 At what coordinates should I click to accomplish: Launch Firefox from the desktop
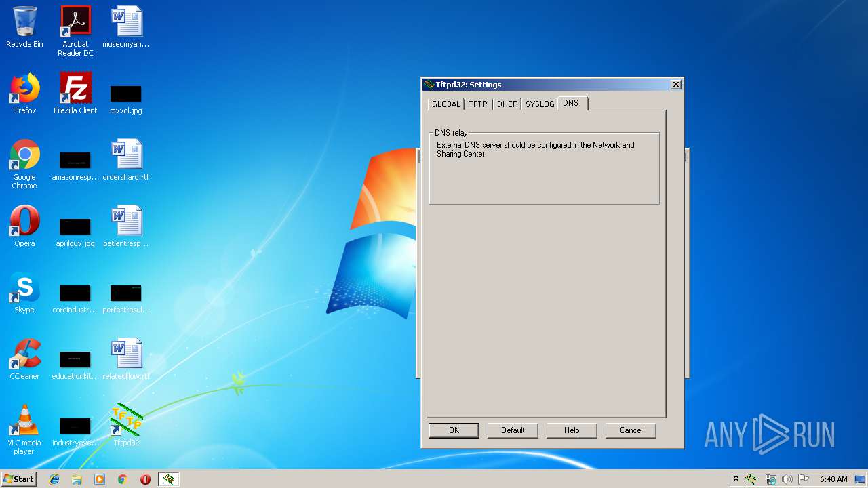[x=24, y=94]
